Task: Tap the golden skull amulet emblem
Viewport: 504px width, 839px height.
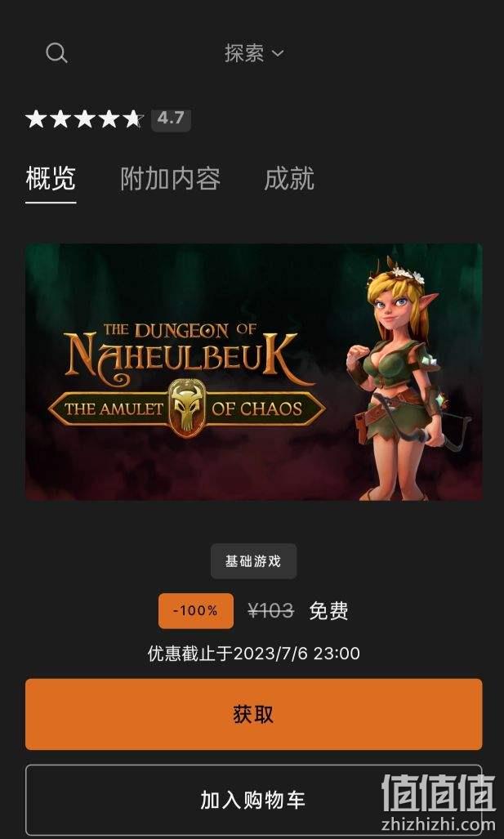Action: pyautogui.click(x=187, y=408)
